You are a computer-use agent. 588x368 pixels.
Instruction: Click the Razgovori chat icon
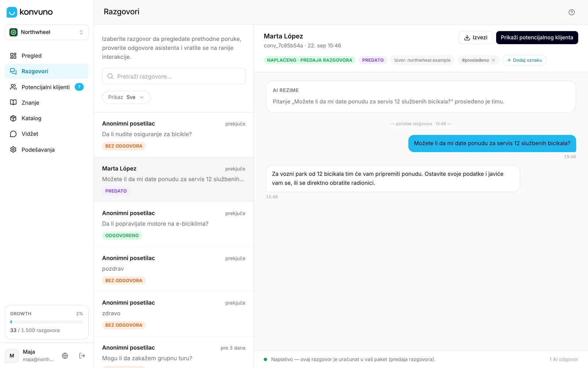(x=13, y=71)
